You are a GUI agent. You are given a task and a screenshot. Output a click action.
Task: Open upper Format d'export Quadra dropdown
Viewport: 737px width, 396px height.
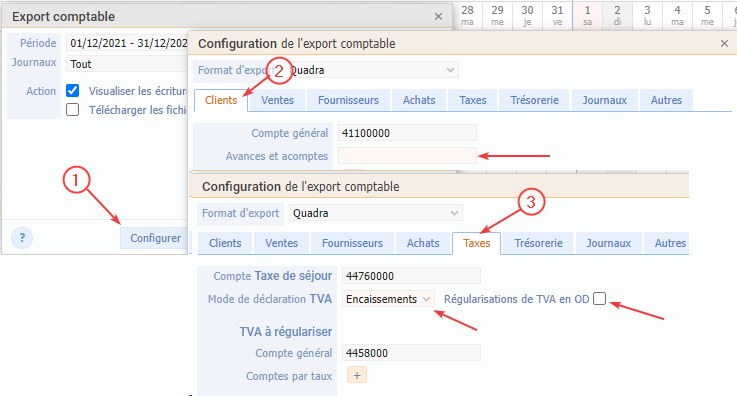tap(372, 70)
